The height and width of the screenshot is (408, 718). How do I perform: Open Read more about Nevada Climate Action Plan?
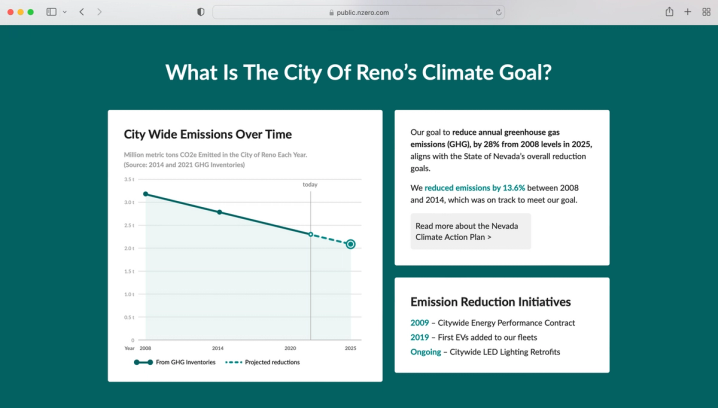[x=470, y=231]
